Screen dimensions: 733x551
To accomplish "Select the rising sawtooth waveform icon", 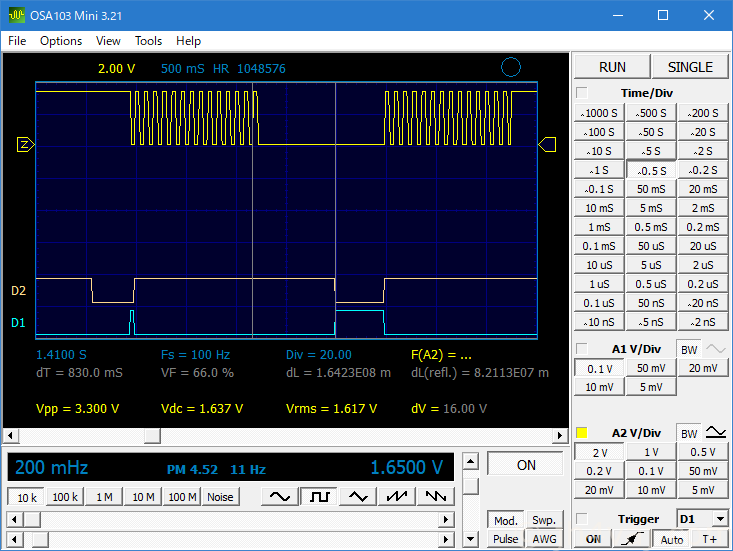I will (397, 496).
